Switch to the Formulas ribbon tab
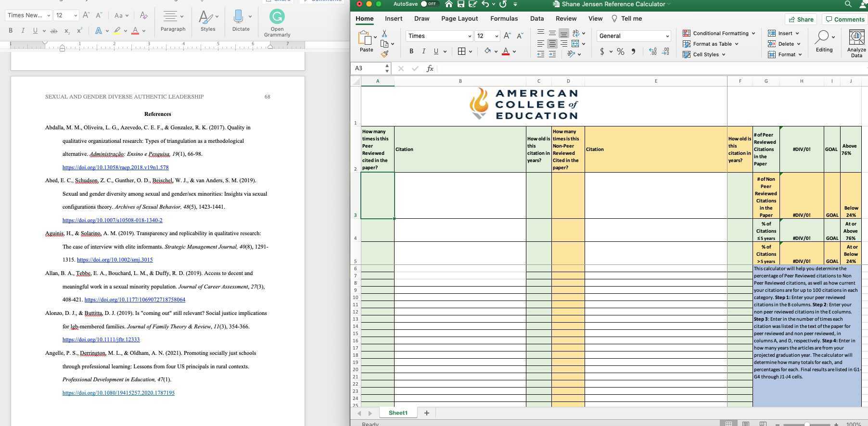The width and height of the screenshot is (868, 426). click(x=504, y=19)
